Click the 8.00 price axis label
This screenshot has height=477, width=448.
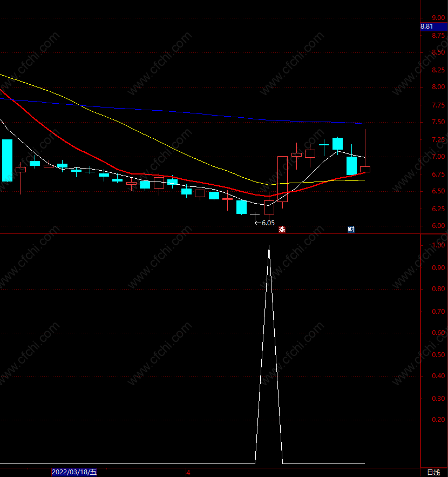[438, 87]
